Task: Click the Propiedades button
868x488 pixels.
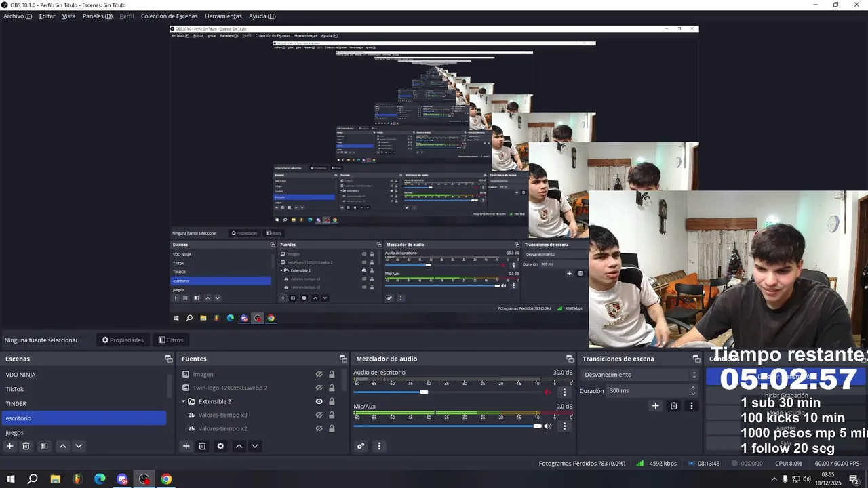Action: pos(123,340)
